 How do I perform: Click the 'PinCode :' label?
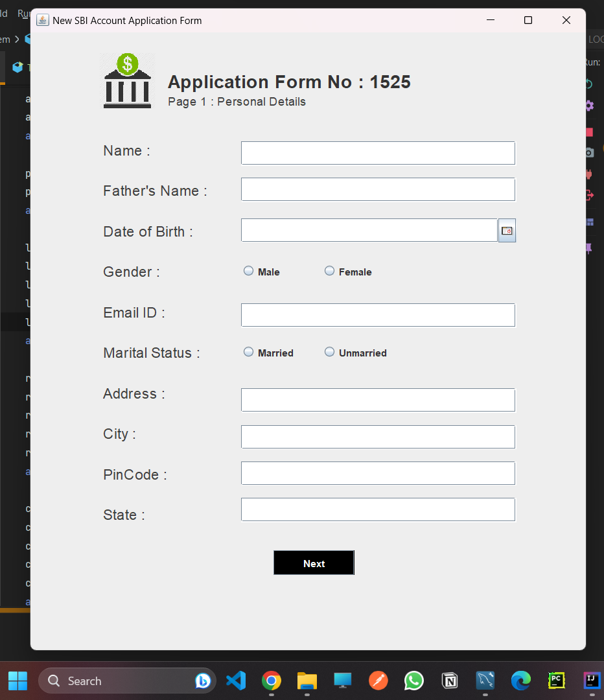[x=135, y=474]
